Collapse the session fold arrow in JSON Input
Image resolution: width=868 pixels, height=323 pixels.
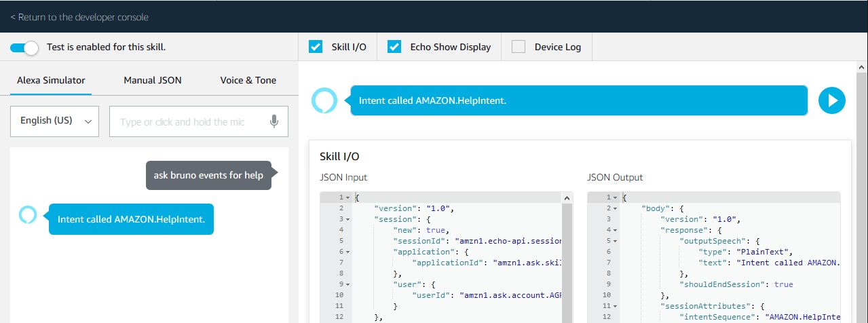coord(348,219)
